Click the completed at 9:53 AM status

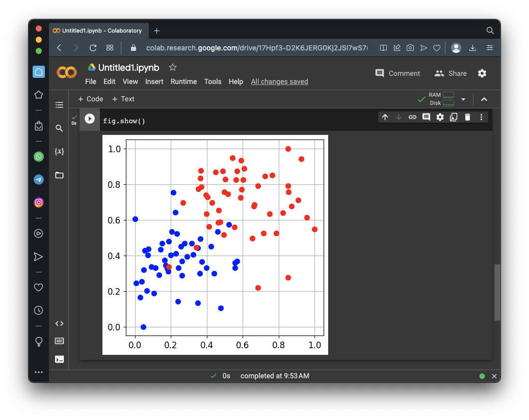(275, 376)
